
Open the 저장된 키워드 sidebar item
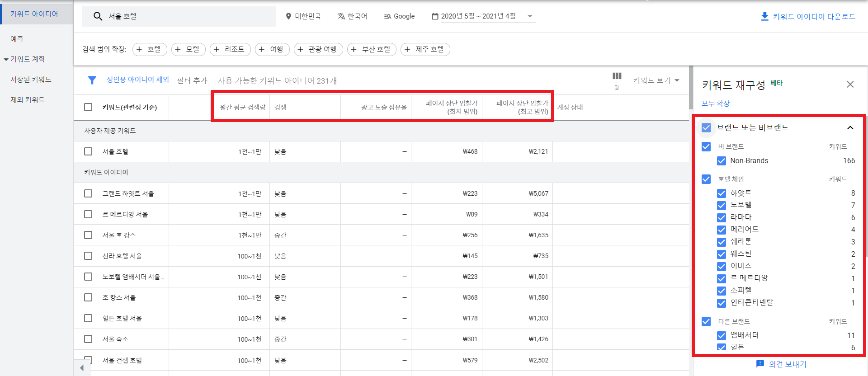(x=31, y=80)
